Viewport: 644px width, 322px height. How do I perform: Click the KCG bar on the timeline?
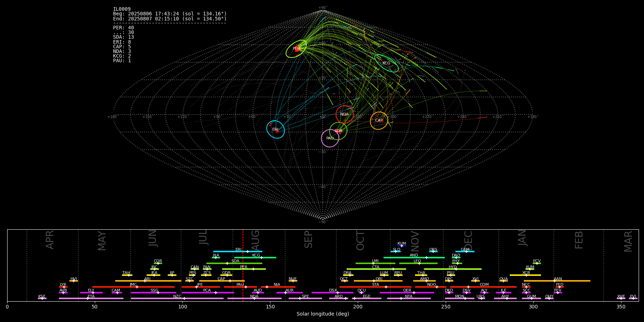pyautogui.click(x=255, y=258)
